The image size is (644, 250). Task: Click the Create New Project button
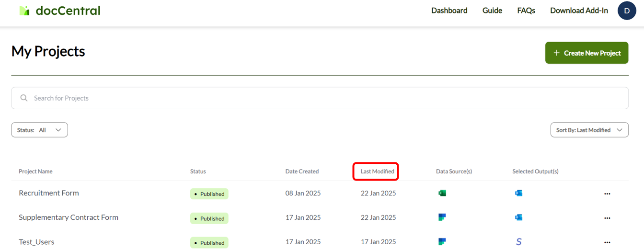(586, 53)
